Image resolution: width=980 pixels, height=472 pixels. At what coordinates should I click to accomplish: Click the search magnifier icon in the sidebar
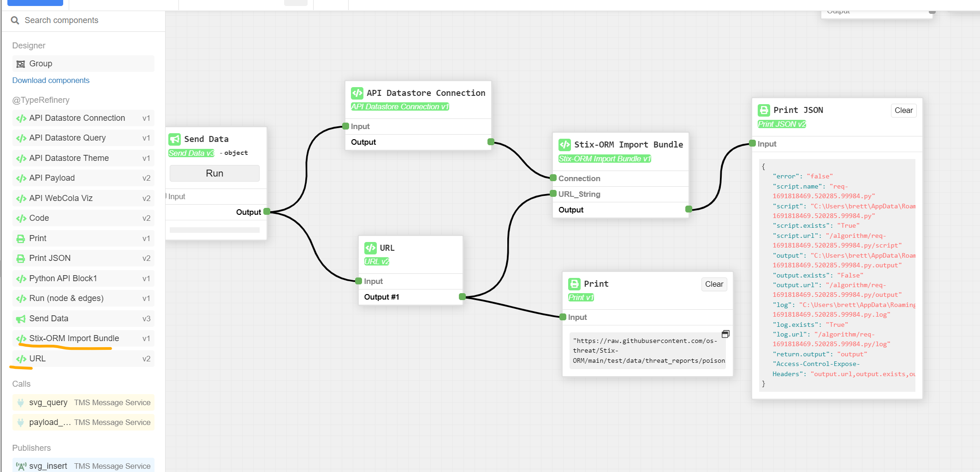15,20
